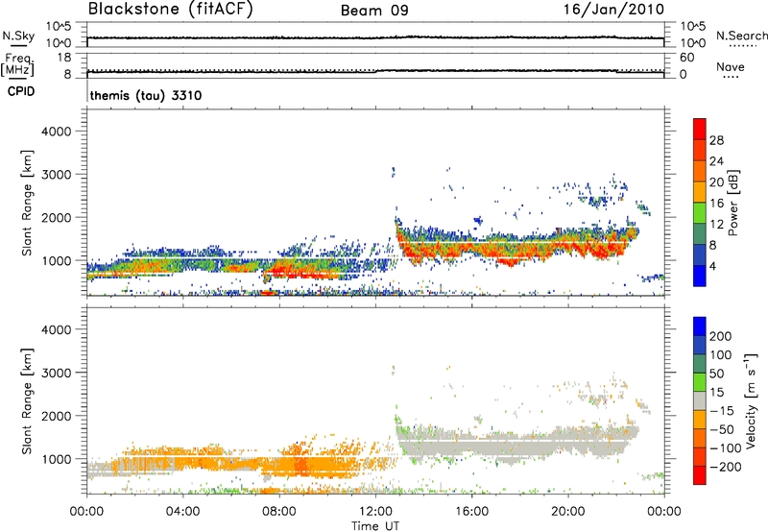Click 'Slant Range [km]' label of power panel

coord(27,203)
